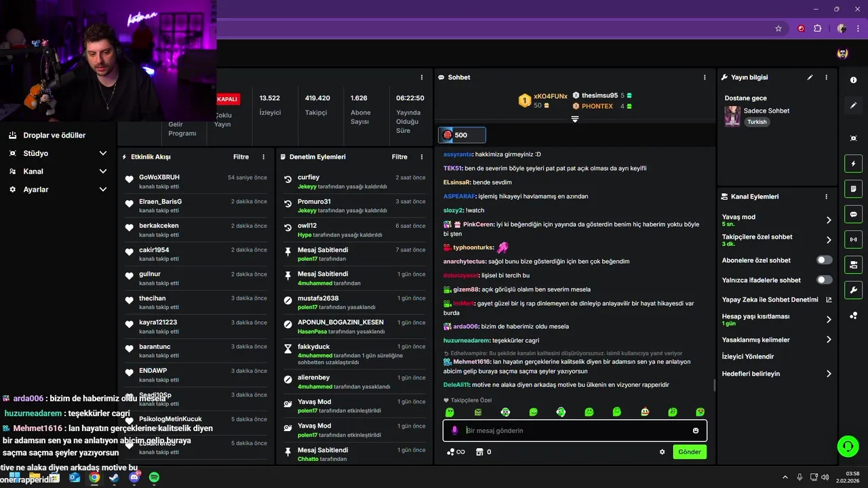This screenshot has width=868, height=488.
Task: Open Yavaş mod options
Action: pyautogui.click(x=777, y=220)
